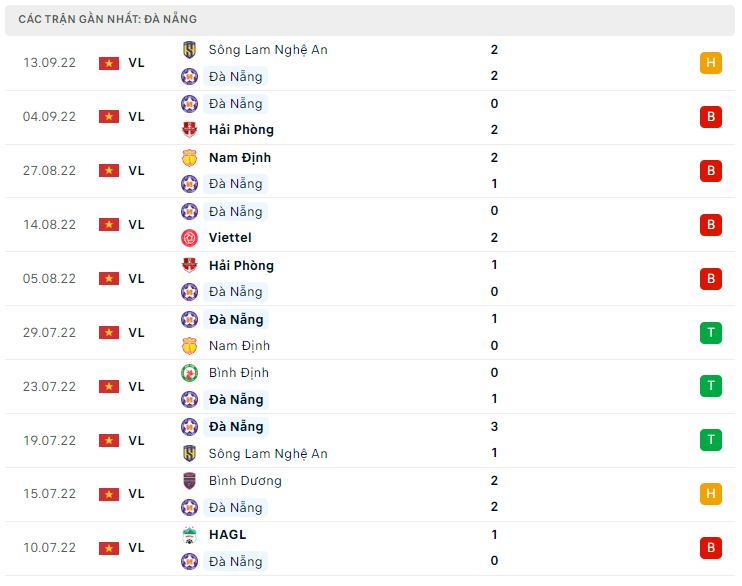Viewport: 742px width, 586px height.
Task: Click the Bình Định club crest
Action: pyautogui.click(x=189, y=373)
